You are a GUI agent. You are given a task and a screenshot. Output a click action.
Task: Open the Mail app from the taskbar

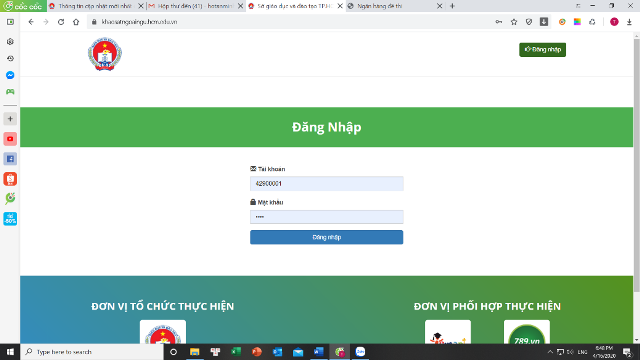298,352
